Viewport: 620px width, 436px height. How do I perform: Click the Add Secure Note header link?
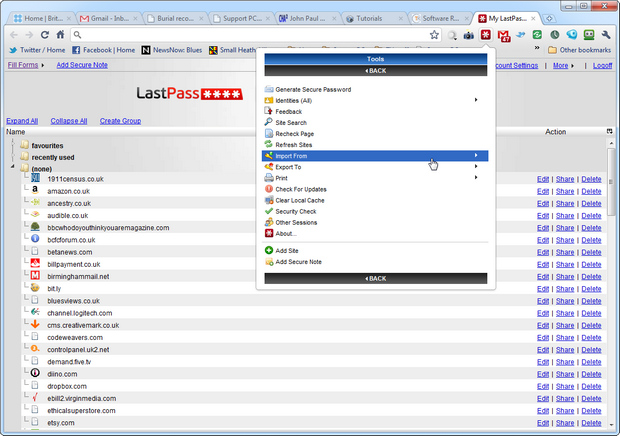[82, 65]
